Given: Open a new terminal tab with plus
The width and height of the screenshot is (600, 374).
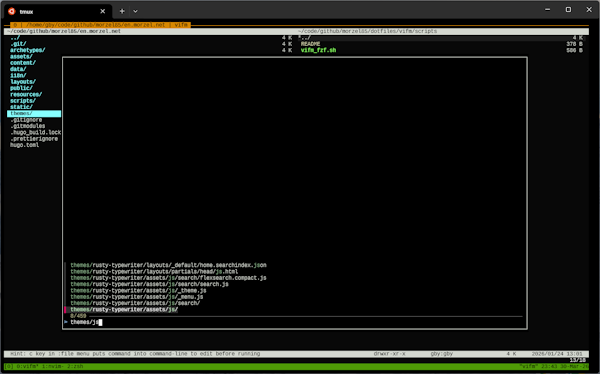Looking at the screenshot, I should click(x=122, y=11).
